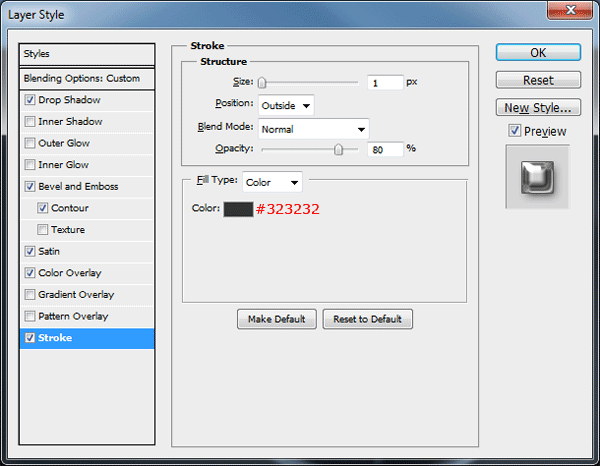Open the Styles section in sidebar
600x466 pixels.
click(x=87, y=54)
